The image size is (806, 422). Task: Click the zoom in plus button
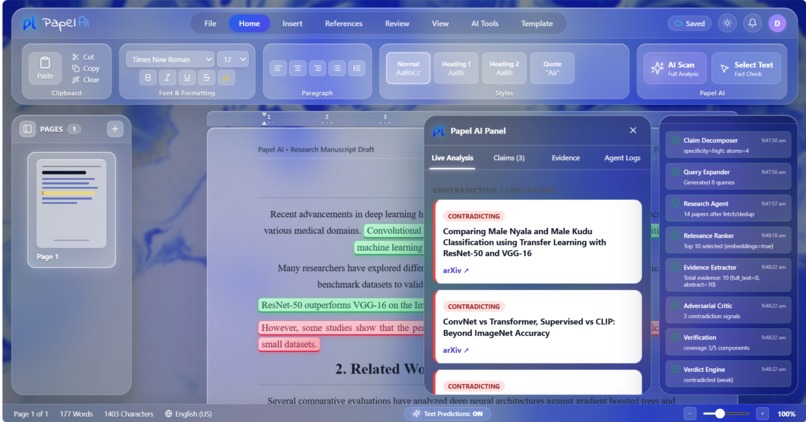762,414
